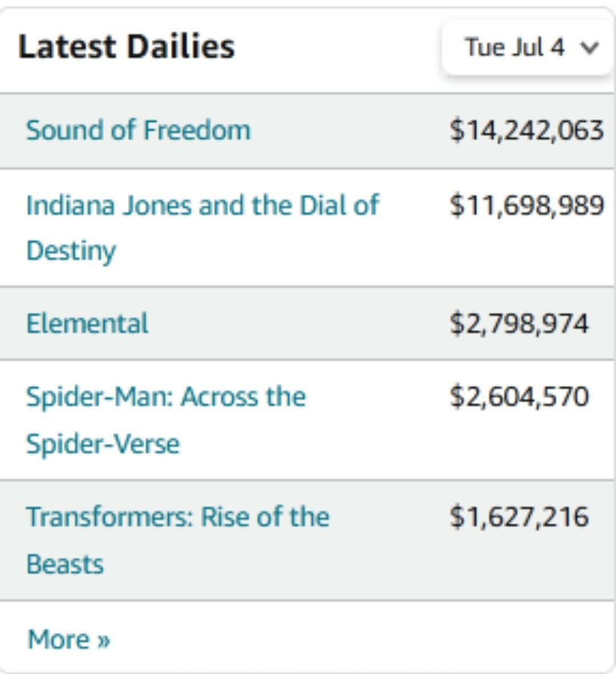Click the $11,698,989 gross figure
This screenshot has height=674, width=616.
coord(526,205)
